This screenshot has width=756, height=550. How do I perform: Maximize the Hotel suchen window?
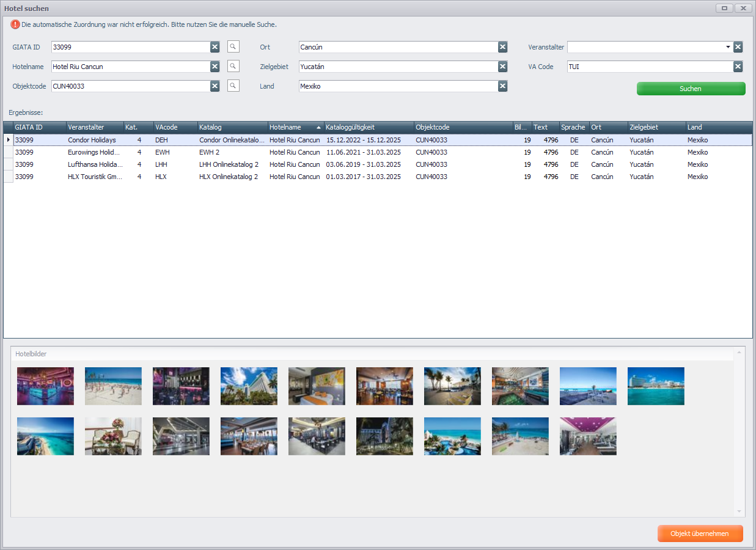coord(724,8)
